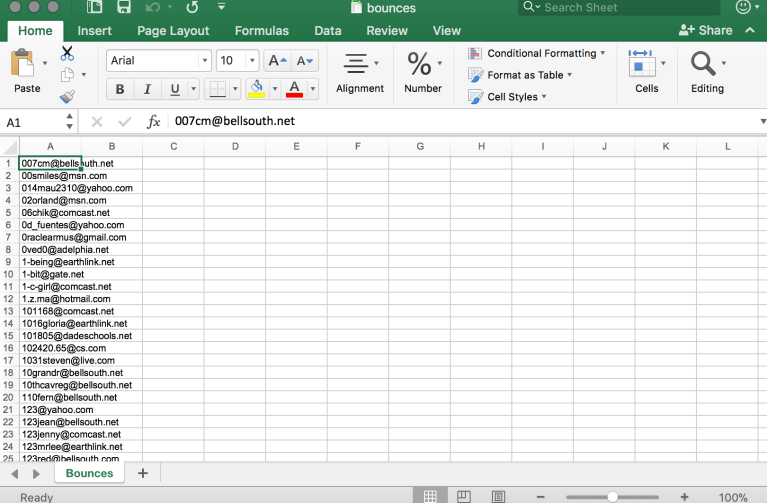Switch to Page Layout view icon

point(464,496)
